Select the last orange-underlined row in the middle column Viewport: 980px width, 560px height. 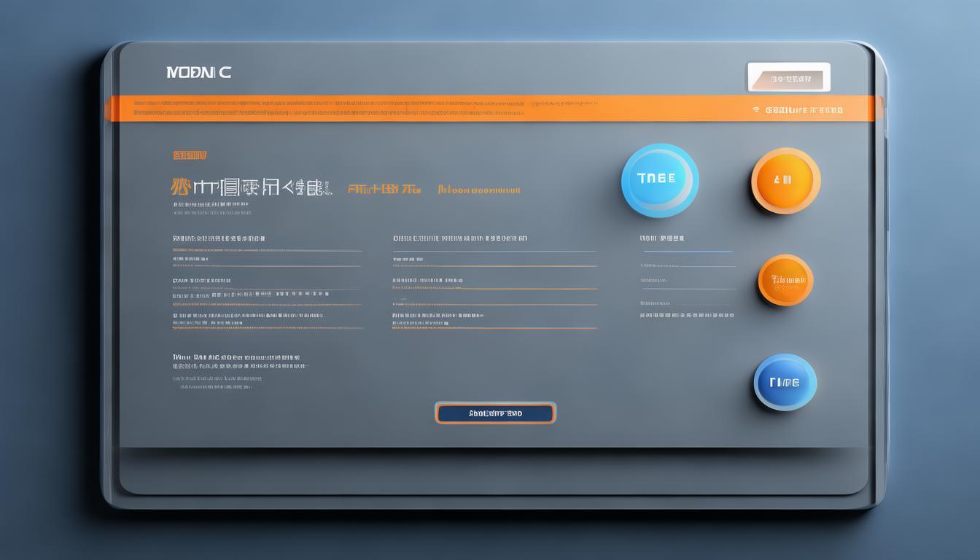(437, 316)
